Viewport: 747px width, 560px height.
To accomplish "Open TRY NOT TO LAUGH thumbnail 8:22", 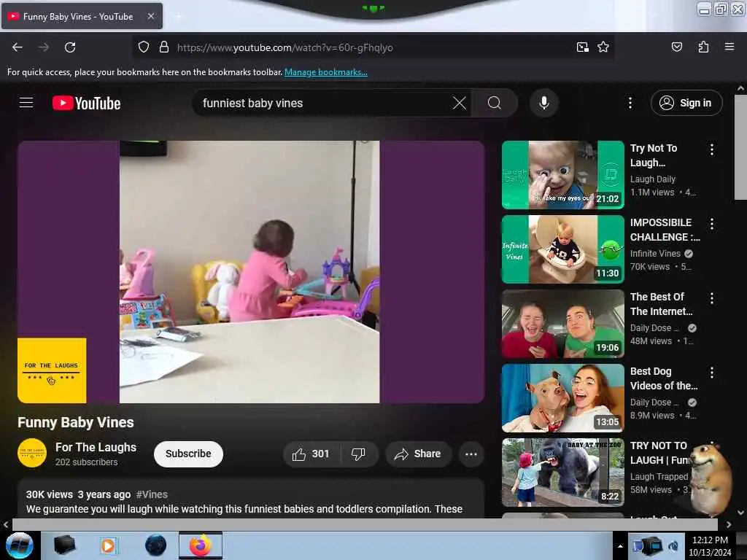I will 562,472.
